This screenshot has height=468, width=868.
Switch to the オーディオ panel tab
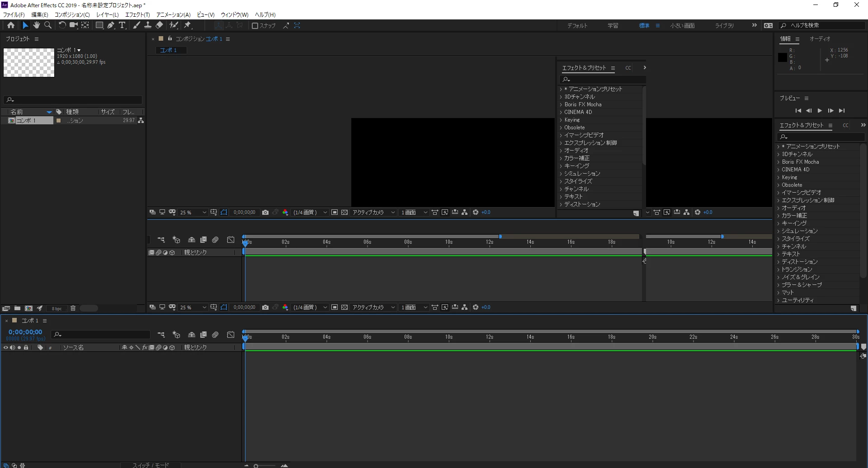pyautogui.click(x=820, y=39)
